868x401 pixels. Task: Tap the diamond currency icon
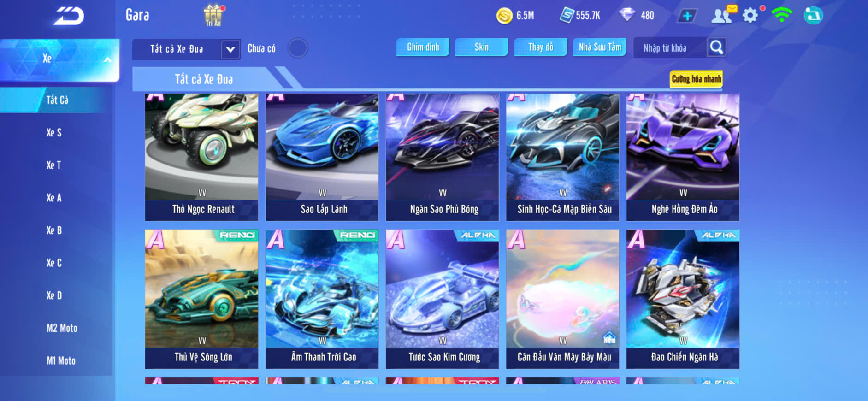(627, 15)
